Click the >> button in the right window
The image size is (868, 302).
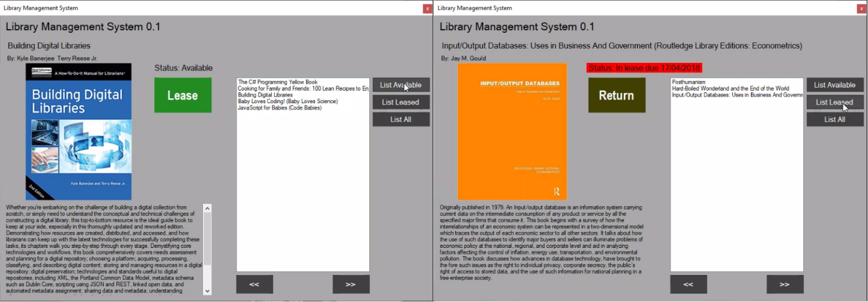pyautogui.click(x=785, y=284)
